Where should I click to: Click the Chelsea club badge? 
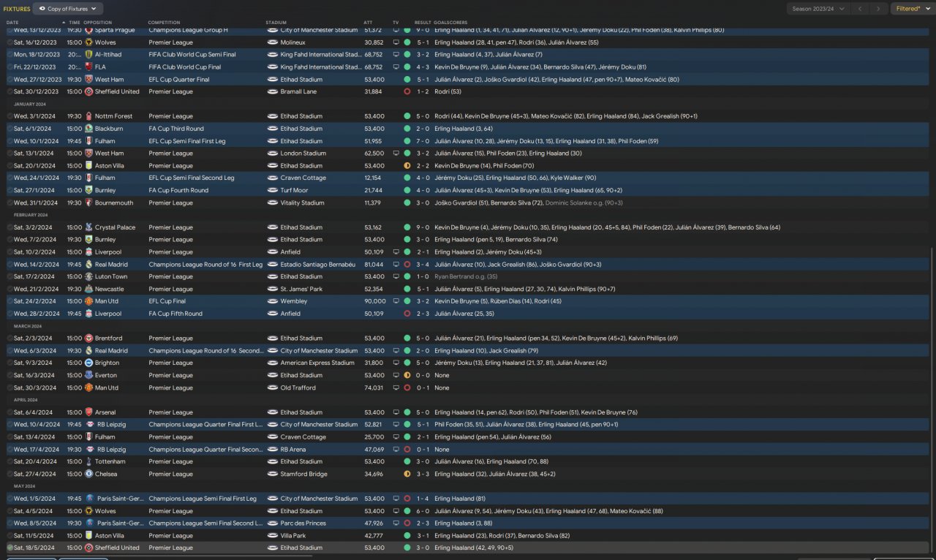coord(88,474)
